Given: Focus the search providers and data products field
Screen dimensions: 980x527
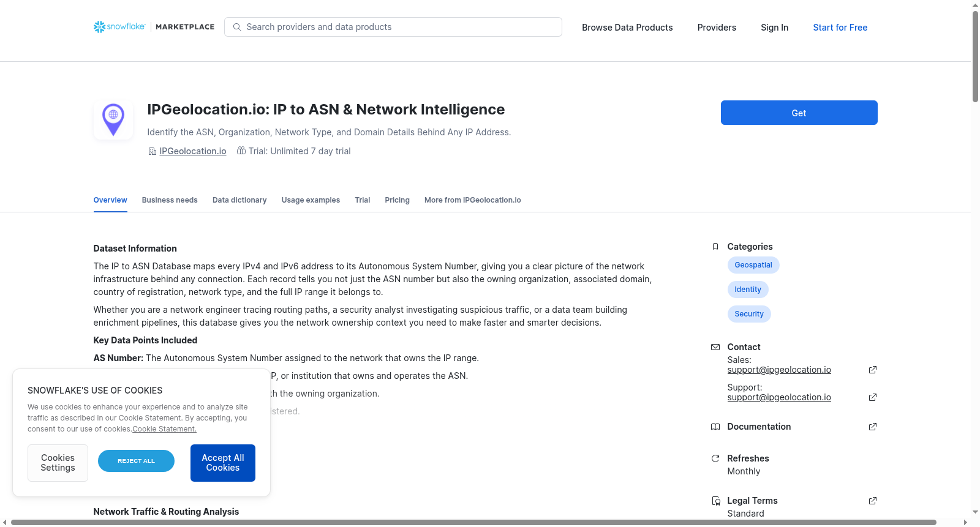Looking at the screenshot, I should tap(393, 27).
